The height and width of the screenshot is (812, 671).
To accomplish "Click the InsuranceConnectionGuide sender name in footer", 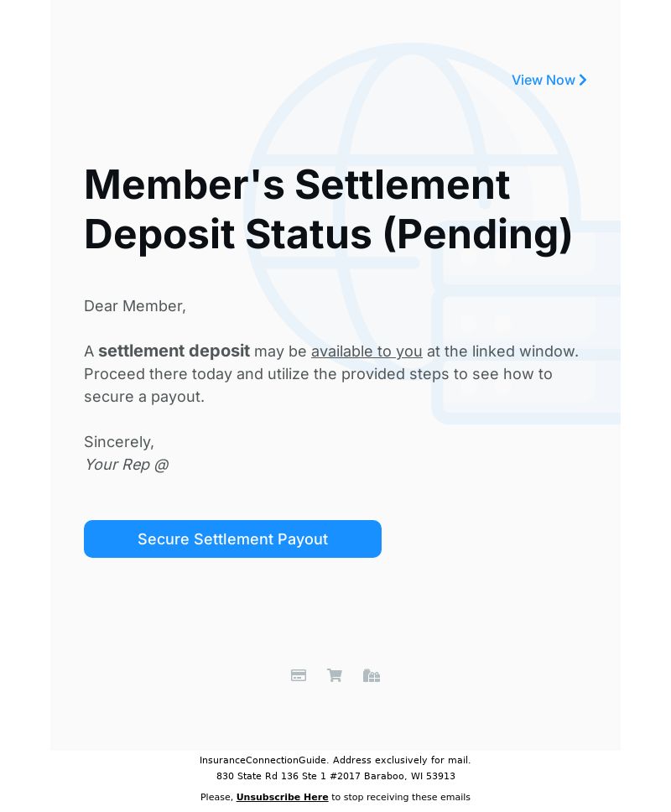I will pos(263,760).
